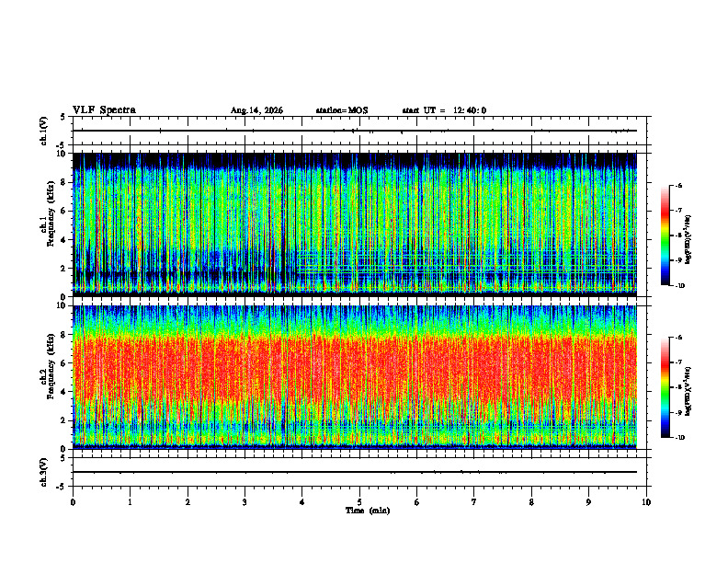
Task: Click the "station=MOS" header label
Action: point(342,110)
